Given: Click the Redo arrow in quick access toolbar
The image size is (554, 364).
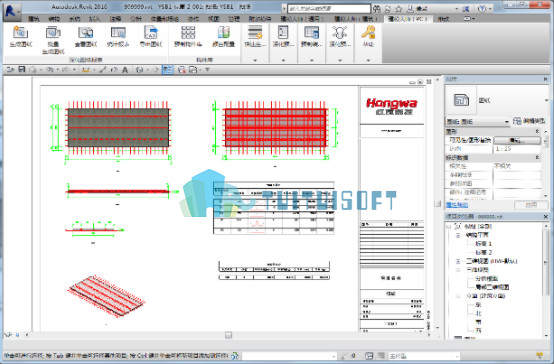Looking at the screenshot, I should pos(66,70).
